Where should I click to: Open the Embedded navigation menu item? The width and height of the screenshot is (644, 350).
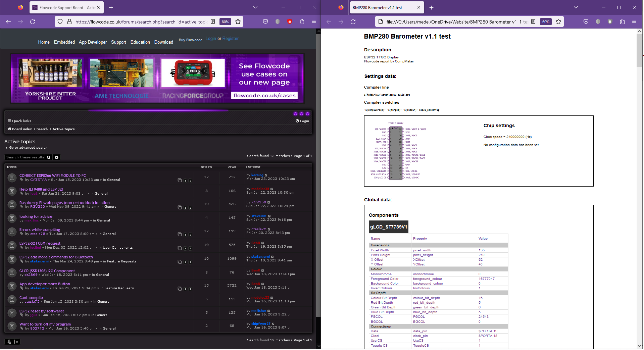pos(64,42)
